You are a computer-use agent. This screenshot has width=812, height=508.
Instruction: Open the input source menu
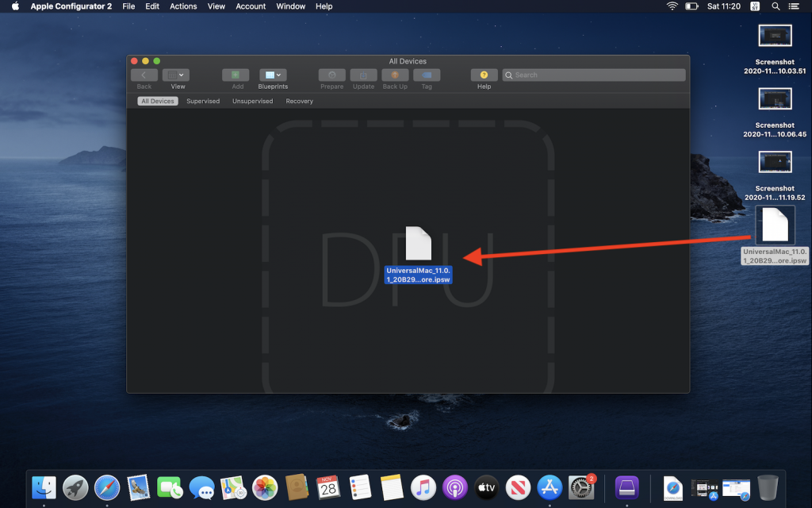pyautogui.click(x=754, y=6)
